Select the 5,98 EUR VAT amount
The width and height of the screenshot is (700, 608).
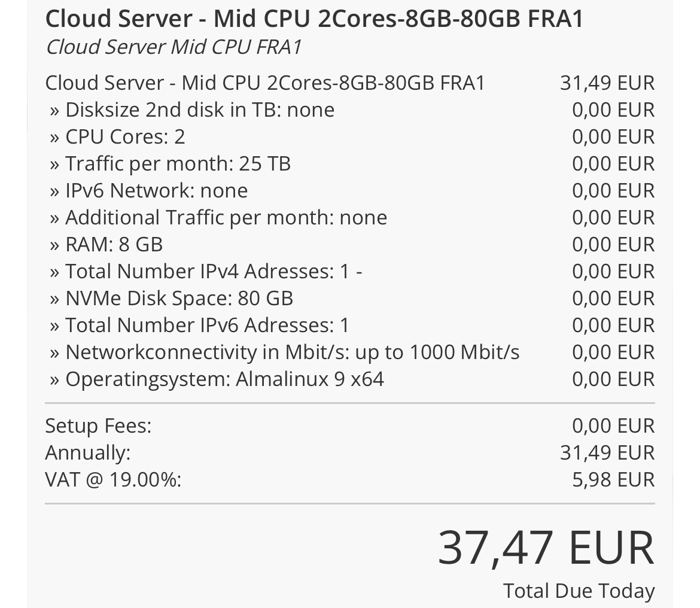(x=613, y=480)
